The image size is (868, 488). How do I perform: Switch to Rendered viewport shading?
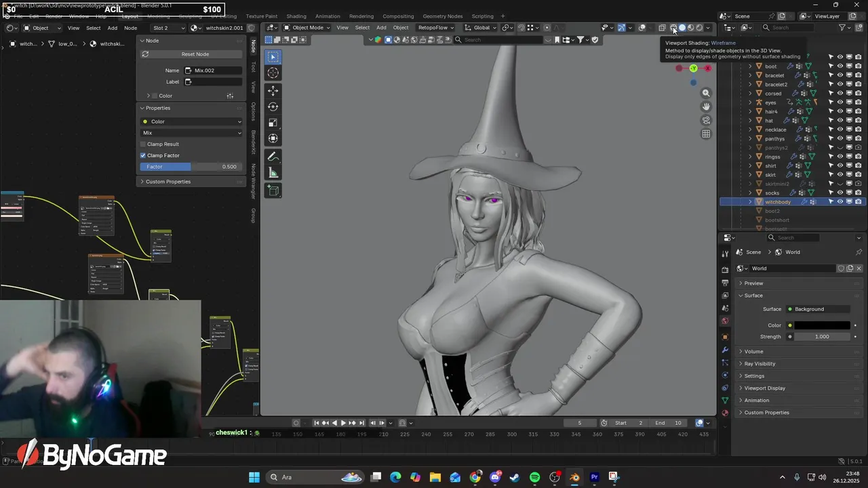click(699, 28)
